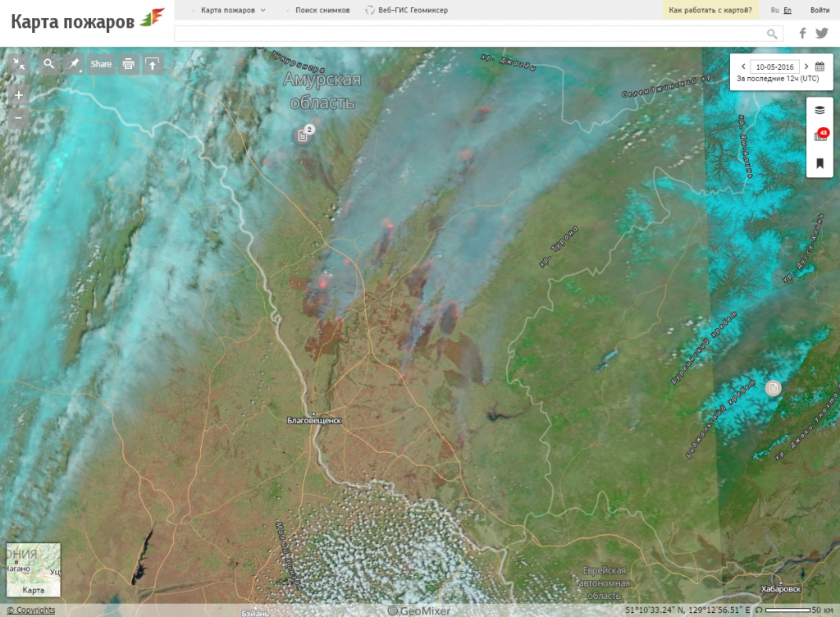Viewport: 840px width, 617px height.
Task: Open the bookmark icon panel
Action: [x=819, y=163]
